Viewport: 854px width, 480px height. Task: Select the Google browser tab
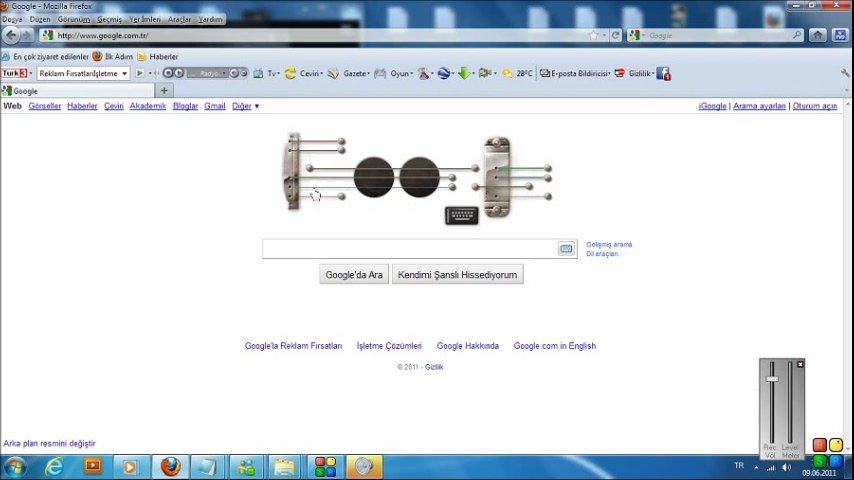tap(77, 91)
